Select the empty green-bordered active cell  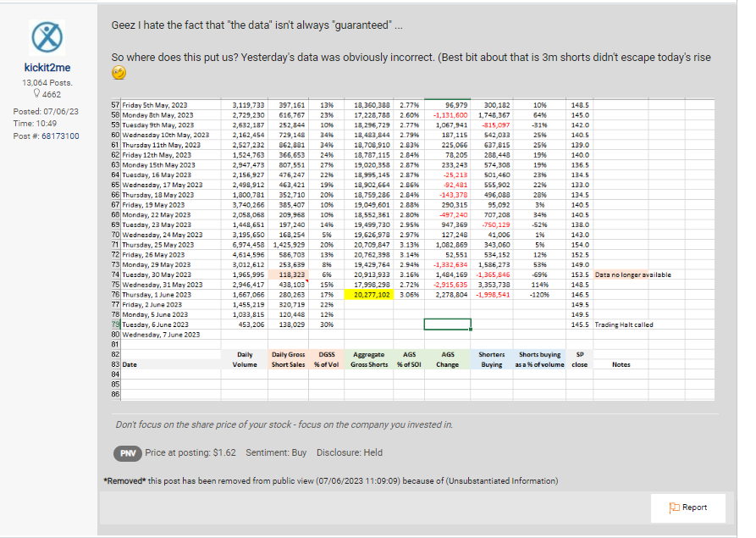pos(447,324)
